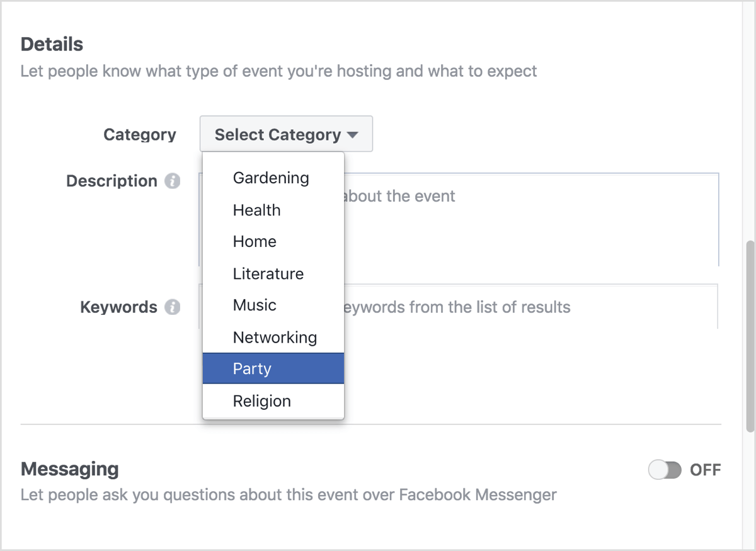
Task: Click the Keywords info icon
Action: point(172,307)
